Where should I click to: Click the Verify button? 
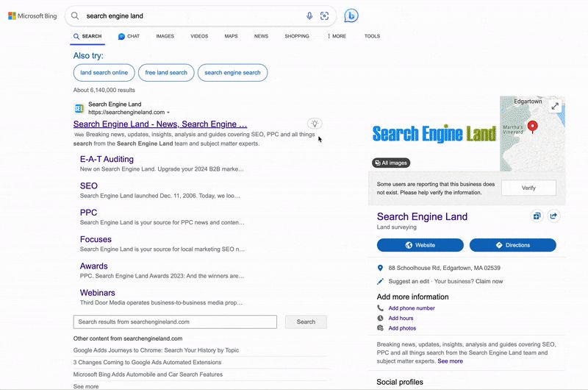coord(528,188)
